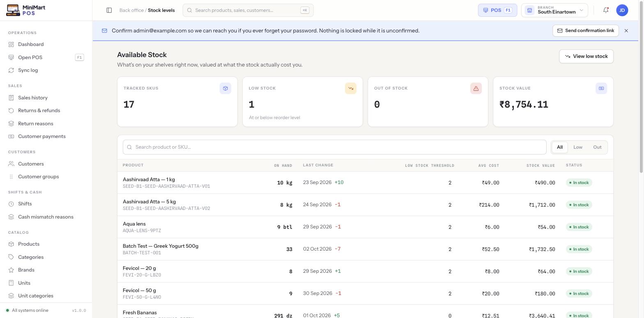Screen dimensions: 644x318
Task: Open the JD user avatar menu
Action: point(622,10)
